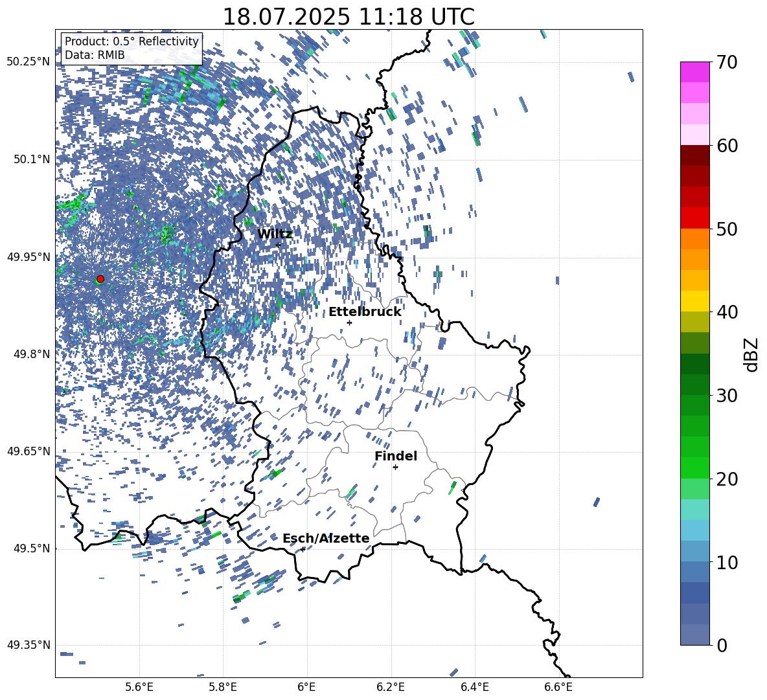The height and width of the screenshot is (700, 767).
Task: Click the 6.2°E longitude label
Action: pos(391,687)
